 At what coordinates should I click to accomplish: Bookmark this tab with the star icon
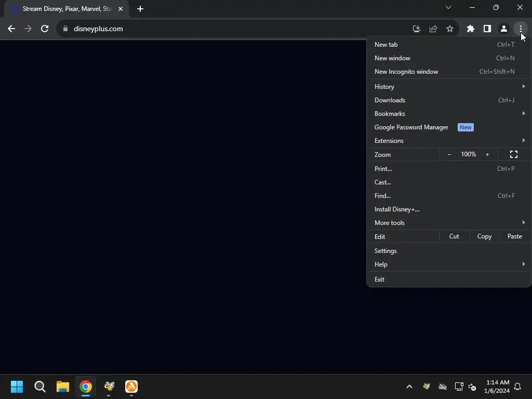pyautogui.click(x=450, y=29)
